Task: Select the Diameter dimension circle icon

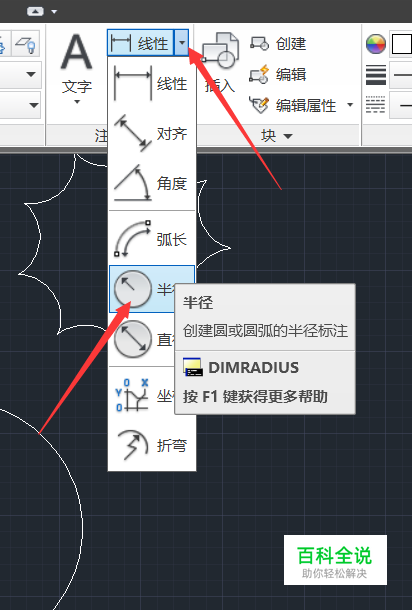Action: [x=133, y=339]
